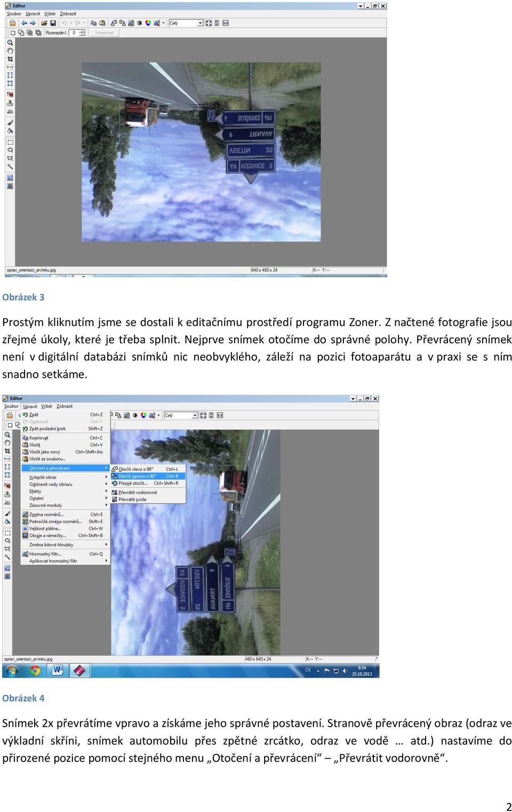Select the Clone stamp tool in Obrázek 3 editor
The image size is (512, 812).
[10, 103]
